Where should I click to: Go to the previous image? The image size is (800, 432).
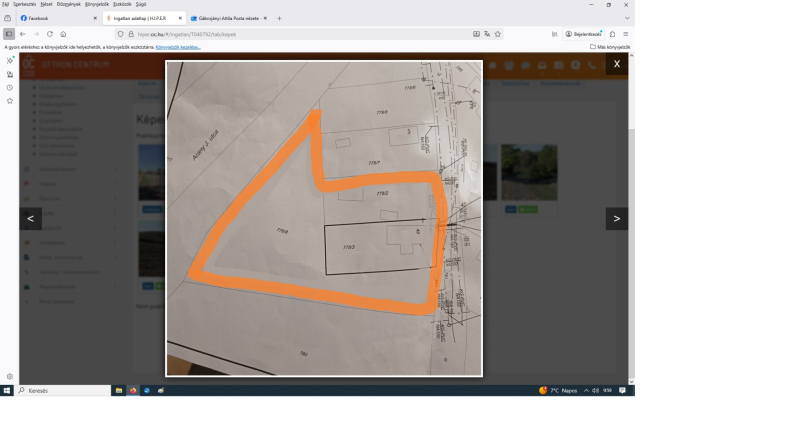point(30,218)
